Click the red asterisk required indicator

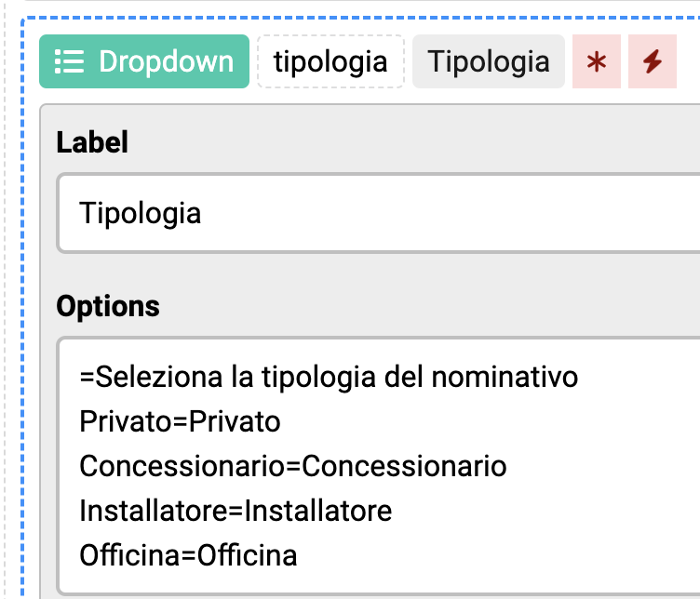point(597,61)
